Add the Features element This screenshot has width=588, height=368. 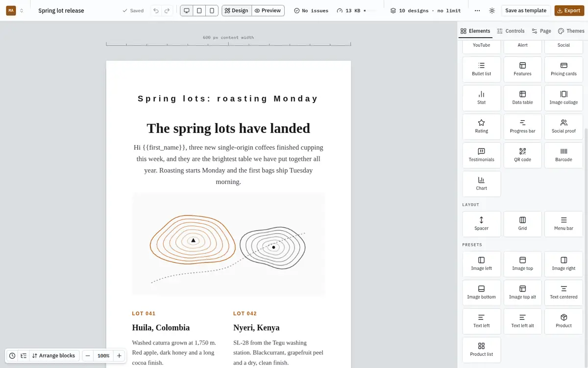pos(523,69)
